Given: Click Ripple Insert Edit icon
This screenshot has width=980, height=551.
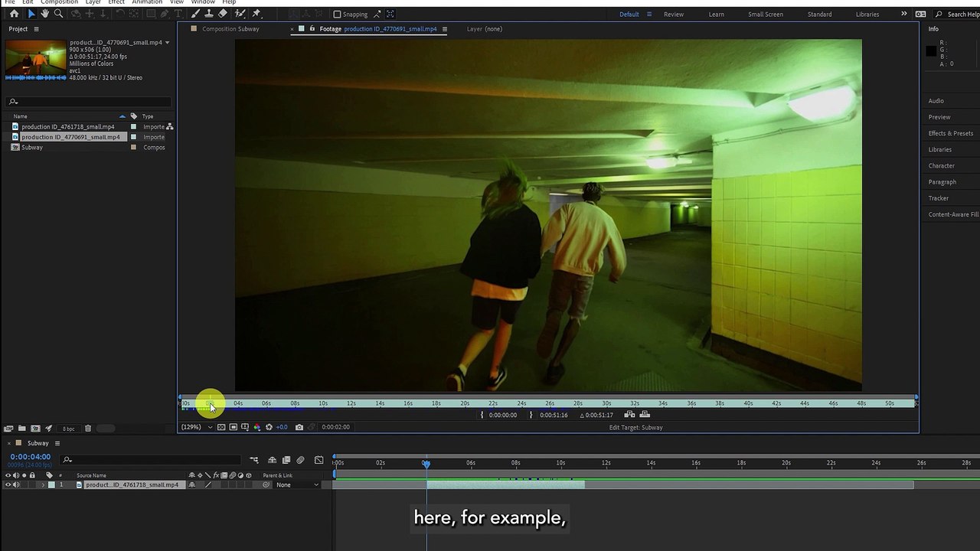Looking at the screenshot, I should (629, 415).
